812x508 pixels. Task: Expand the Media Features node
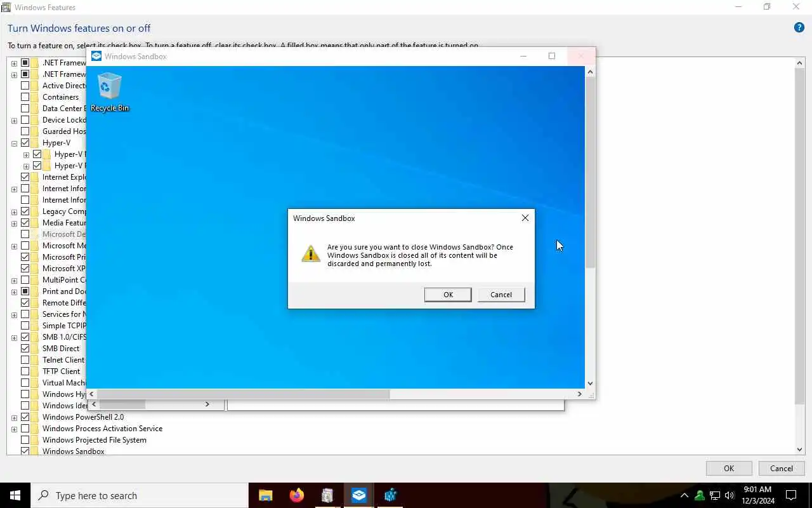pos(14,223)
